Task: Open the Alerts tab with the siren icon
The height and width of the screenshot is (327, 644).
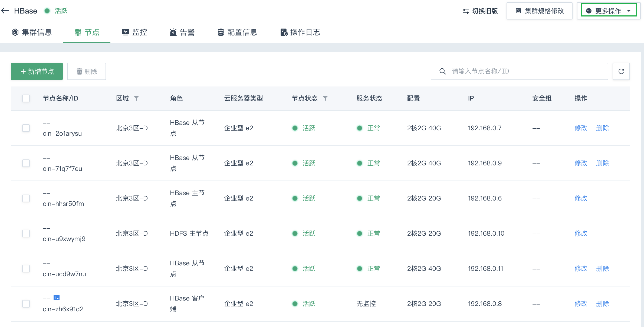Action: click(182, 32)
